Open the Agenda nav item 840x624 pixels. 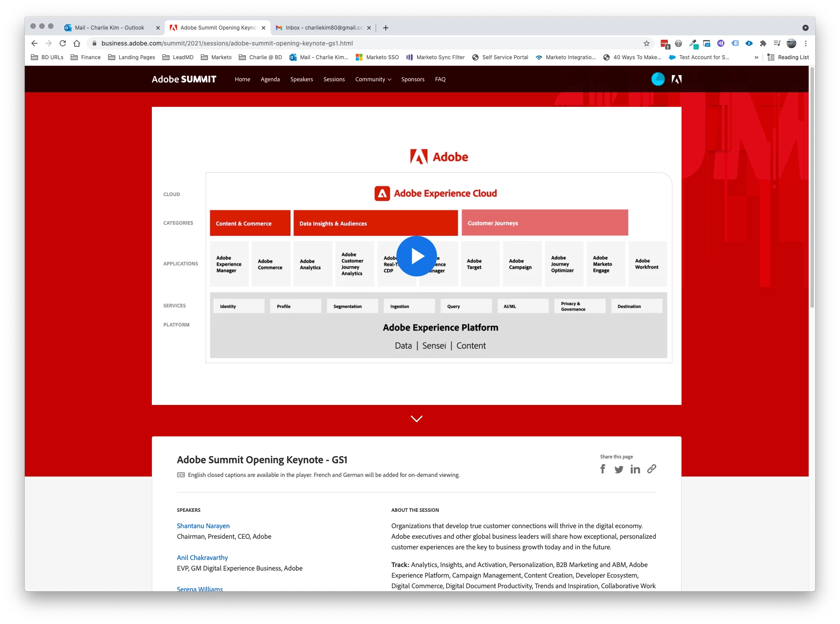270,79
